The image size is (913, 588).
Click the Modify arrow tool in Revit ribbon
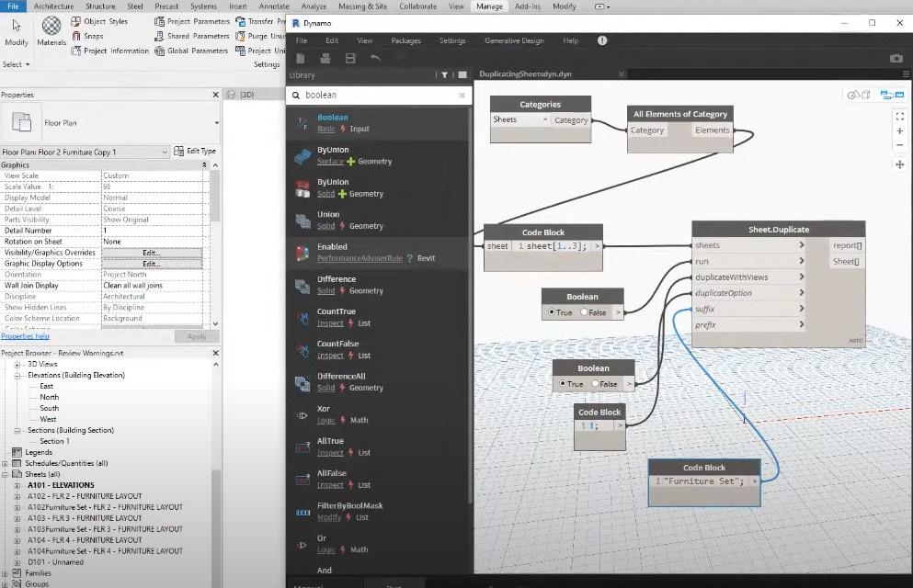[x=16, y=32]
